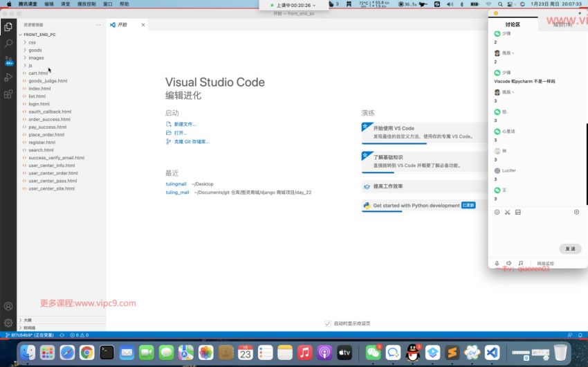Switch to the 成员 tab in chat panel
The image size is (588, 367).
(562, 24)
